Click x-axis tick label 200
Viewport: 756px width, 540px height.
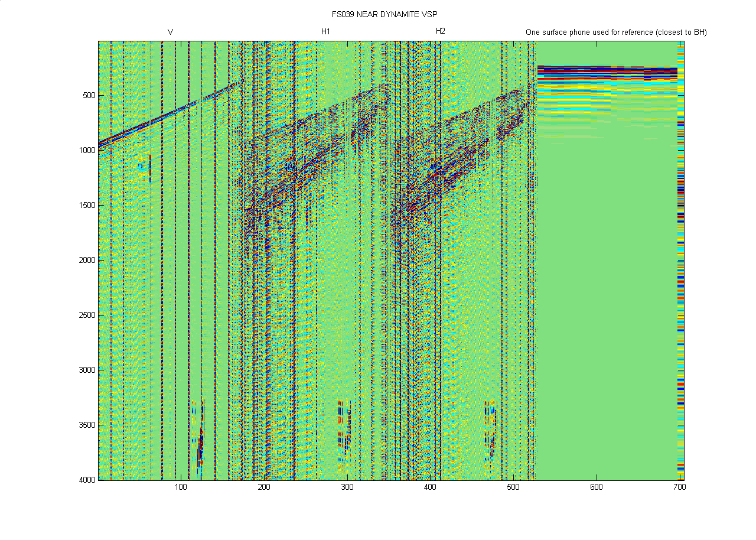click(x=264, y=487)
